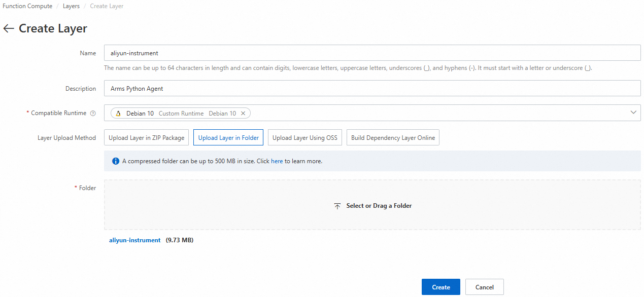Open the Layers breadcrumb link
Screen dimensions: 644x297
point(71,6)
